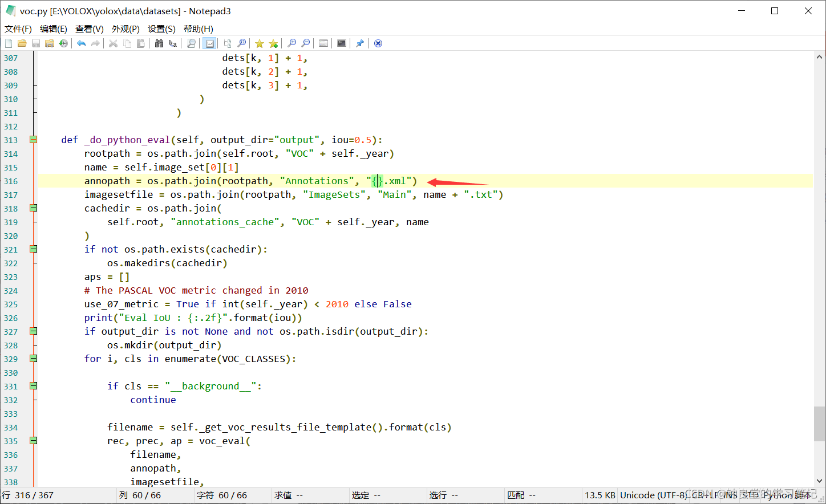Open the scheme configuration list icon
The image size is (826, 504).
click(323, 43)
